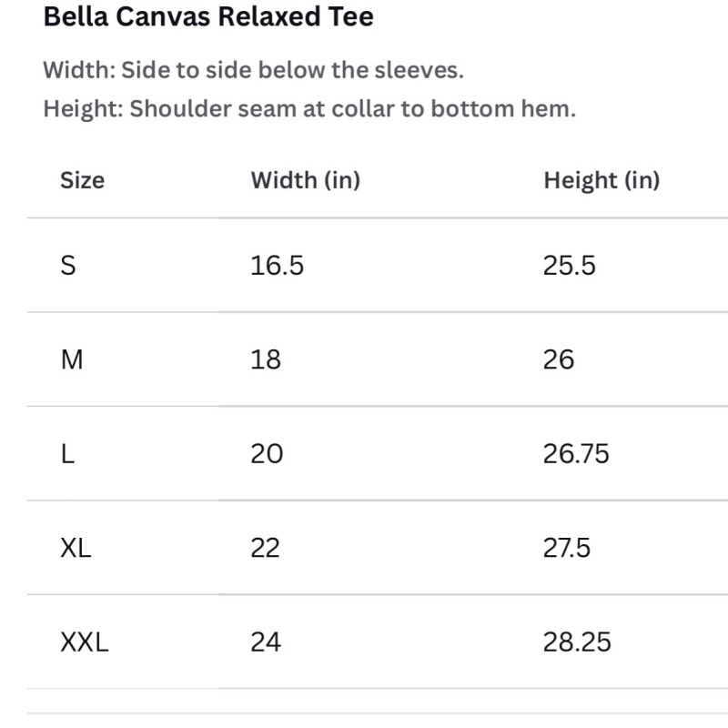Select the M size row label
This screenshot has height=728, width=728.
pos(72,359)
